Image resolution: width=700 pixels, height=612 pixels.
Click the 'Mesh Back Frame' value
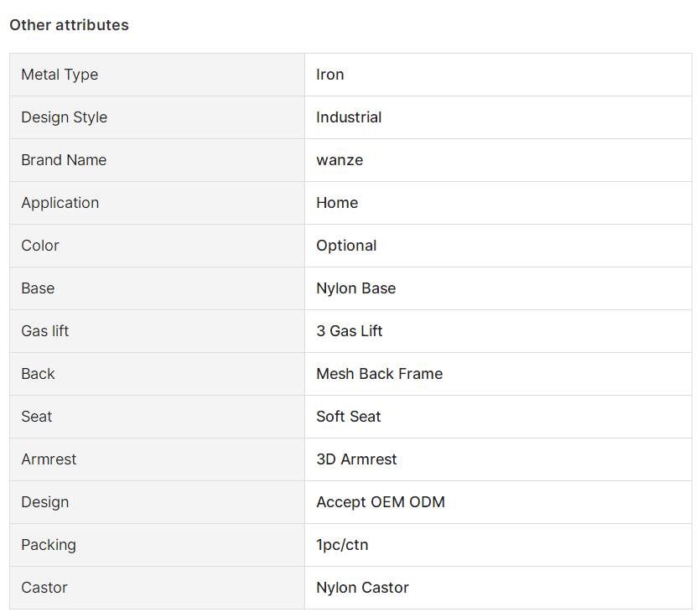pos(380,374)
